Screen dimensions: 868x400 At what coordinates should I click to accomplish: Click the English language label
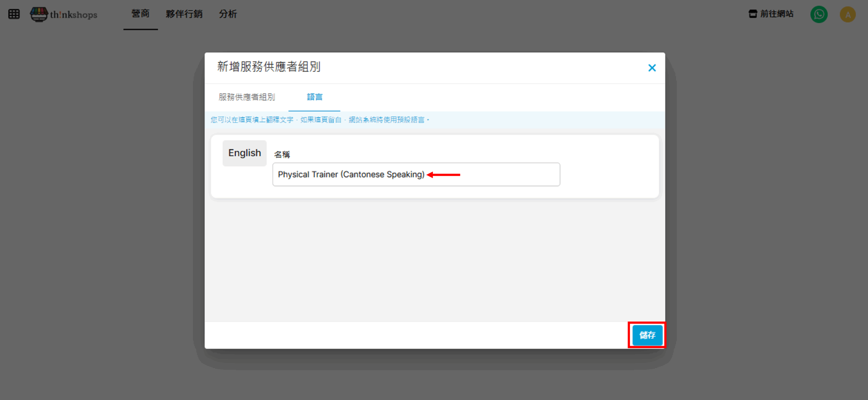[244, 153]
